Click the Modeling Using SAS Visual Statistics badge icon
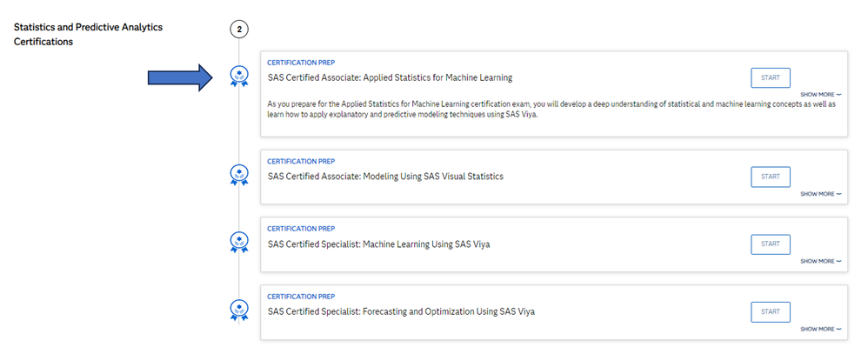The width and height of the screenshot is (868, 354). pos(238,176)
